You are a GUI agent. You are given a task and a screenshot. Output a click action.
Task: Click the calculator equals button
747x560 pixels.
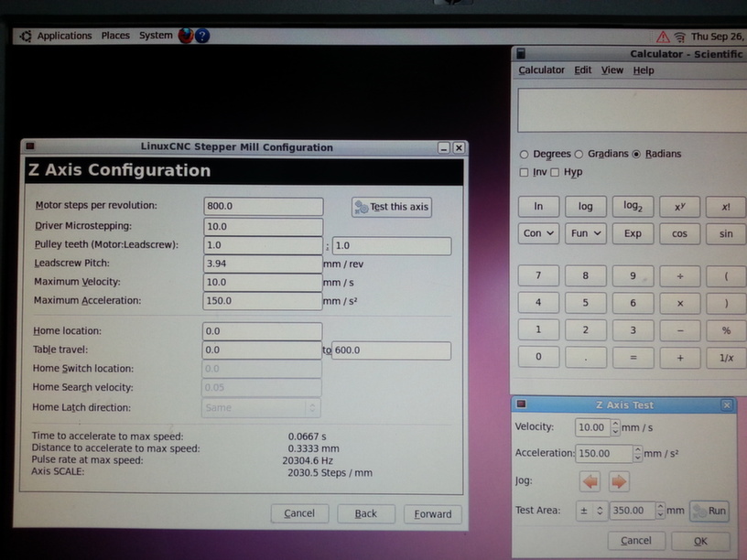coord(633,358)
